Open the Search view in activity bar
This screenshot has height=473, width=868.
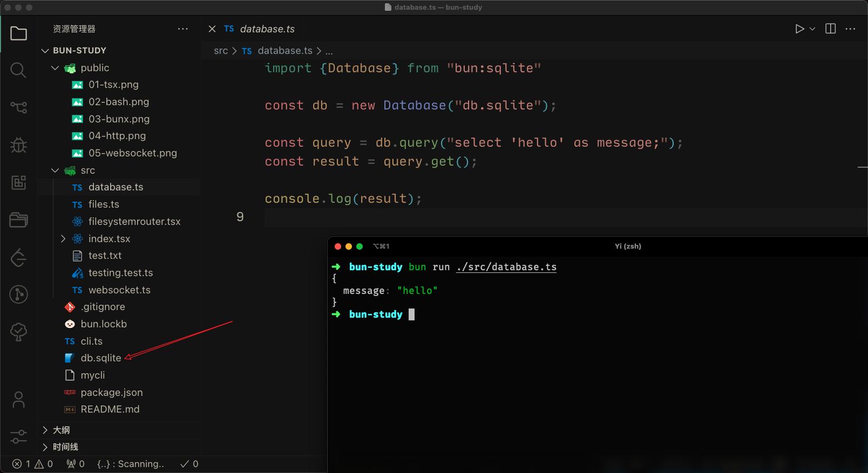tap(18, 70)
